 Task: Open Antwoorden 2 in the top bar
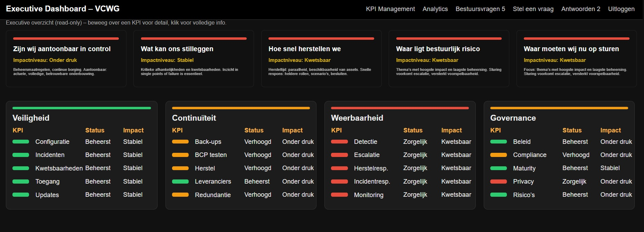tap(581, 9)
